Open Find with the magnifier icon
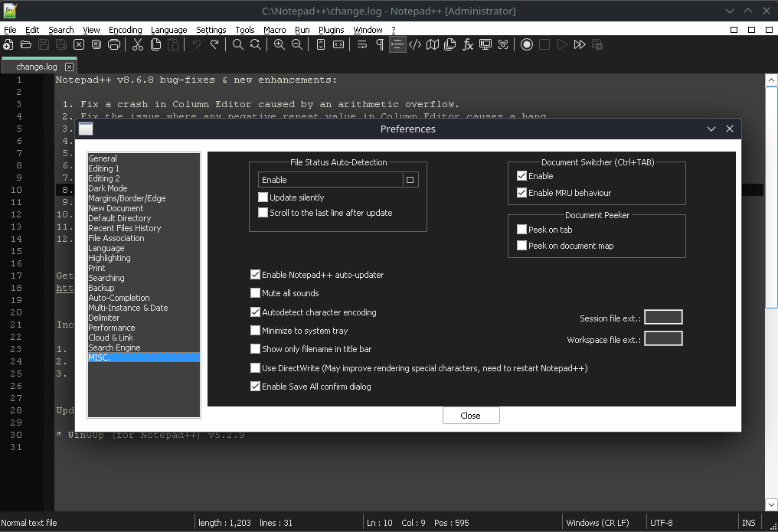This screenshot has width=778, height=532. (237, 44)
